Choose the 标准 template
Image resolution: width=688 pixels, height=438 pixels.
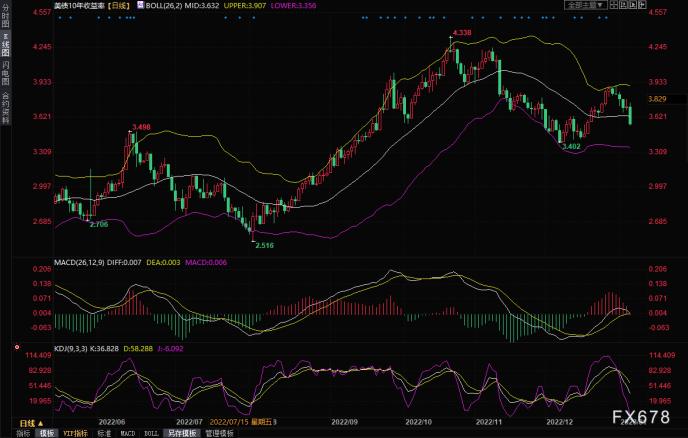point(104,433)
